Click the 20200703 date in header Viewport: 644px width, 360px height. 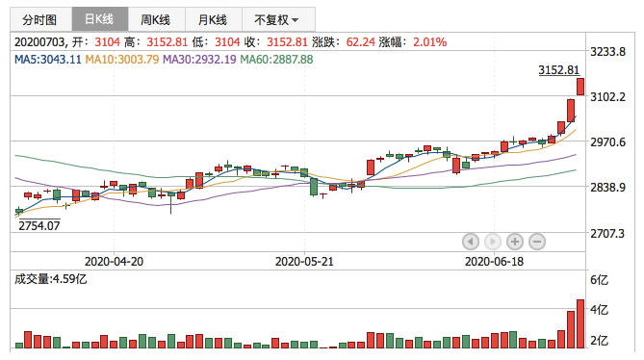(x=39, y=41)
